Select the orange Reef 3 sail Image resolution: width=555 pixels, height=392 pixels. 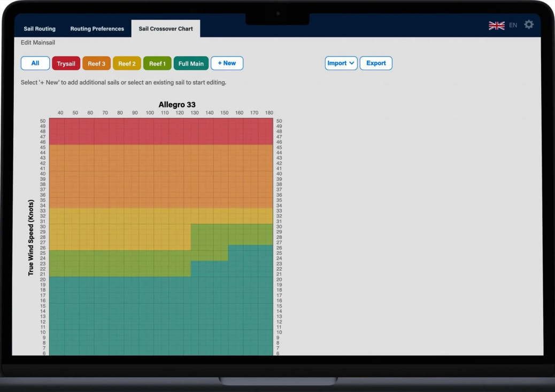(x=96, y=64)
